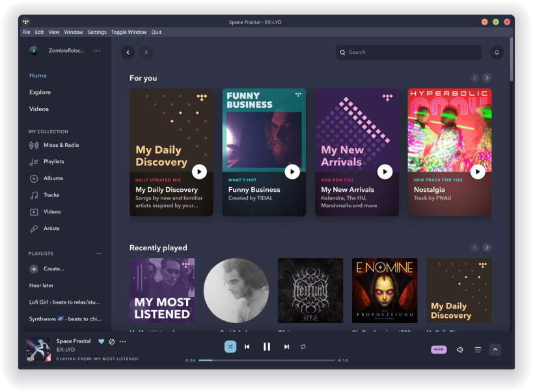Toggle the HIGH audio quality badge
The height and width of the screenshot is (392, 533).
click(439, 350)
